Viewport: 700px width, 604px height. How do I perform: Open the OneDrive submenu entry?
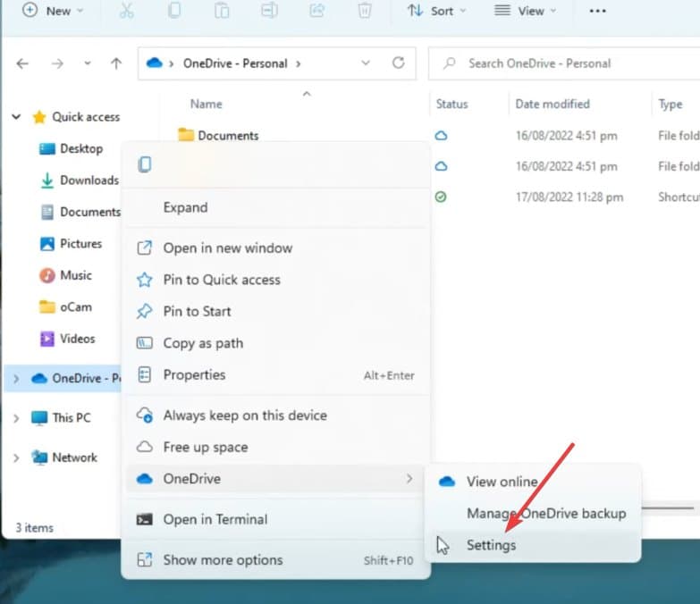click(x=275, y=479)
